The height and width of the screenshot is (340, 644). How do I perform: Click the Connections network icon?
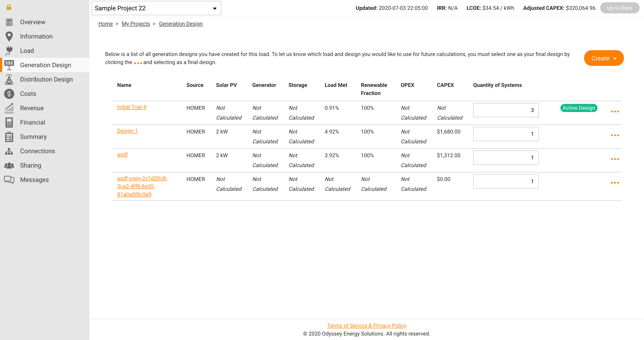point(9,151)
